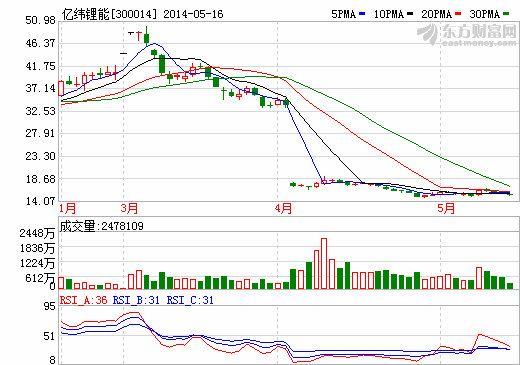Image resolution: width=520 pixels, height=365 pixels.
Task: Click the RSI_C:31 indicator label
Action: point(190,300)
